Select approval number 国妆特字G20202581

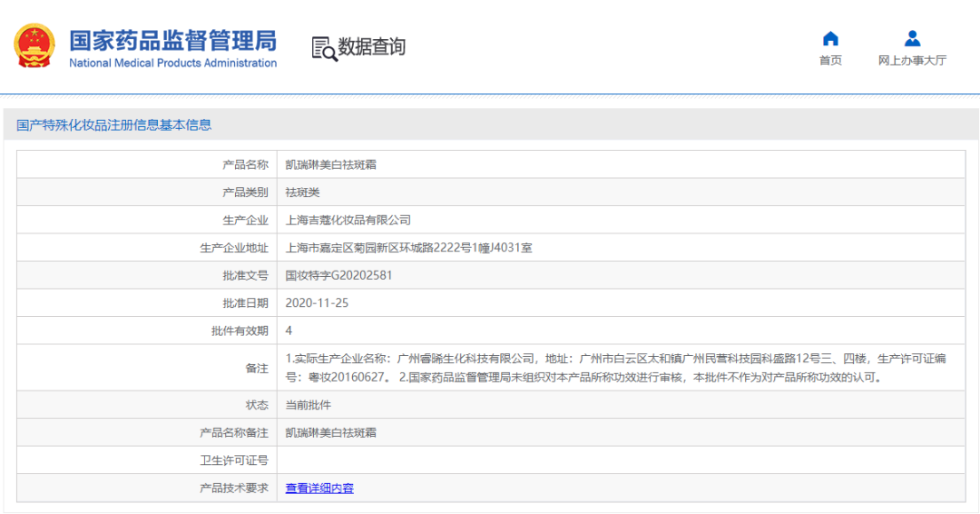tap(338, 275)
